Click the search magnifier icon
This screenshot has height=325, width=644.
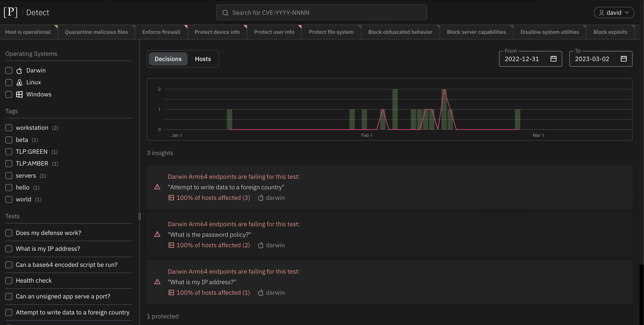pos(225,13)
